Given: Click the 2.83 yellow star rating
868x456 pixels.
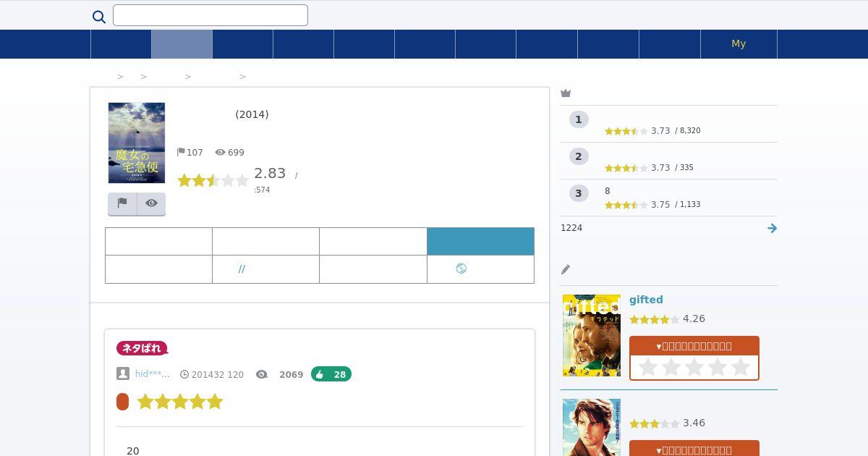Looking at the screenshot, I should coord(213,180).
